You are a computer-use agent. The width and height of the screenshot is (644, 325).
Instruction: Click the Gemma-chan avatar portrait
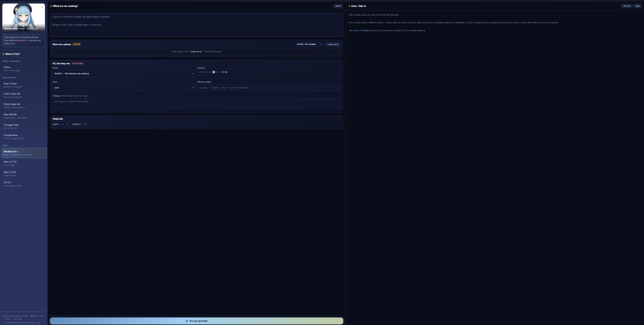(23, 17)
